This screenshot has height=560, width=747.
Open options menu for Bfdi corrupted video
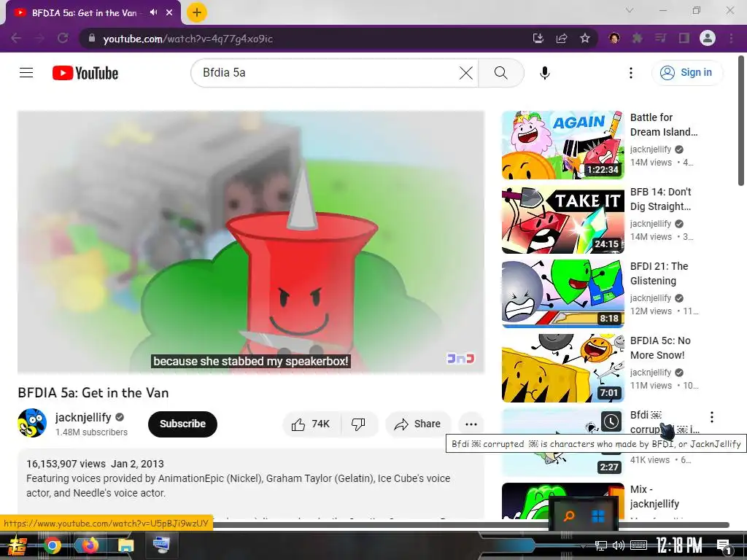[x=712, y=417]
